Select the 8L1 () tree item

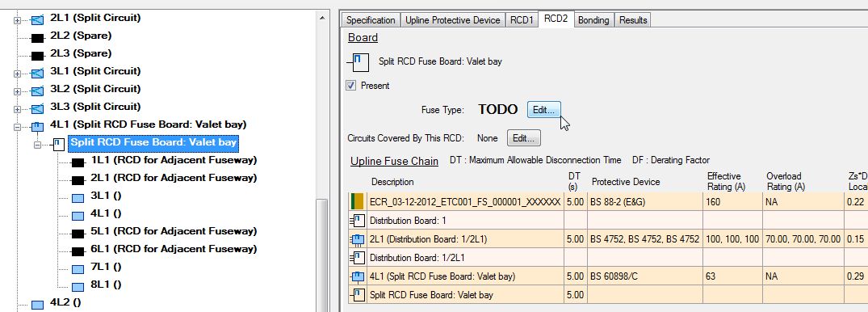coord(106,285)
